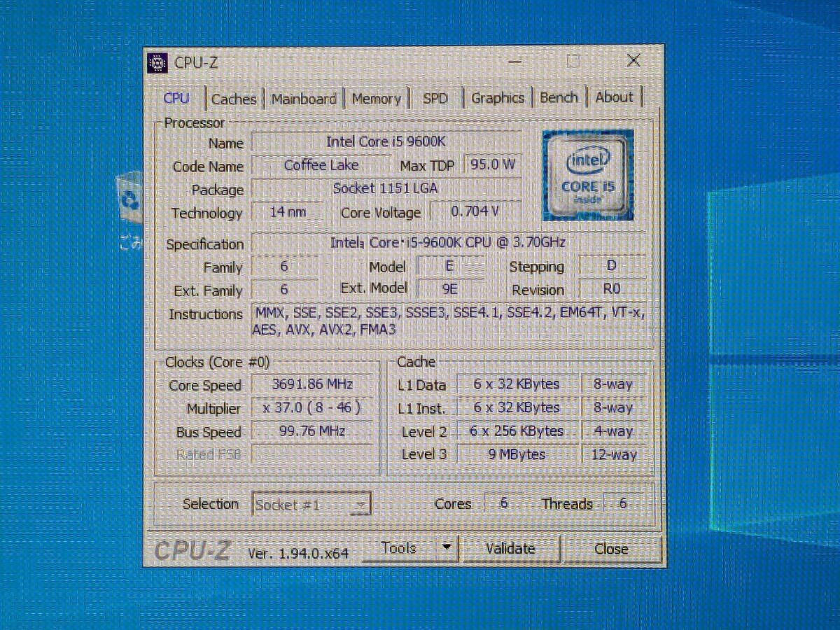The width and height of the screenshot is (840, 630).
Task: Open the Memory tab
Action: coord(377,99)
